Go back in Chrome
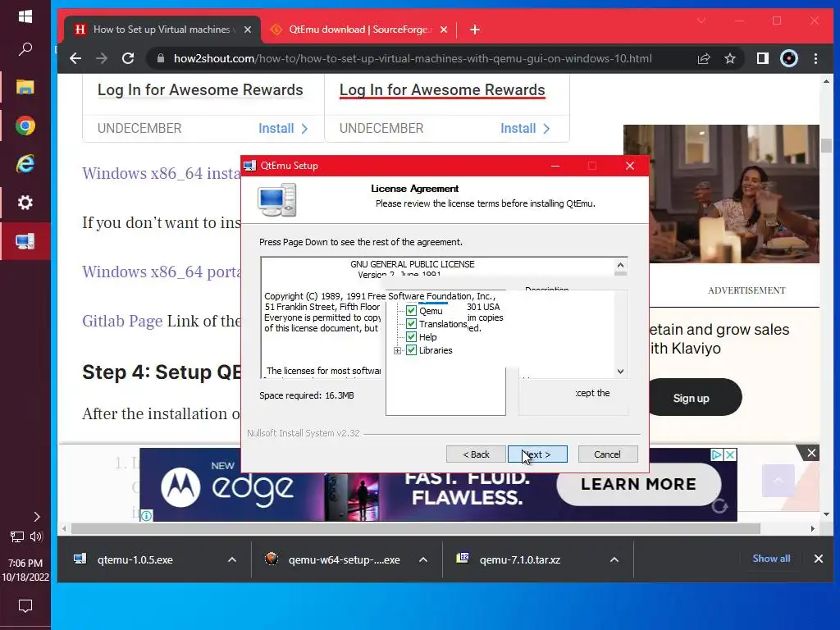Viewport: 840px width, 630px height. pyautogui.click(x=75, y=58)
